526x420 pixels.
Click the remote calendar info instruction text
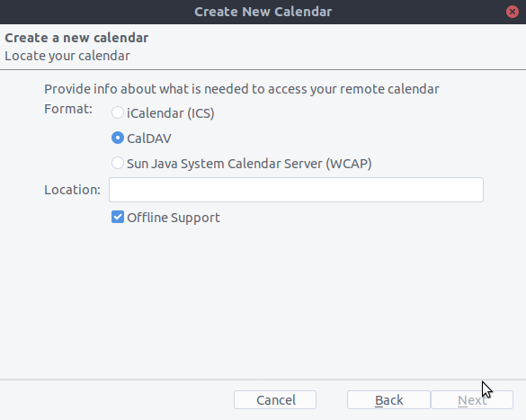[242, 89]
